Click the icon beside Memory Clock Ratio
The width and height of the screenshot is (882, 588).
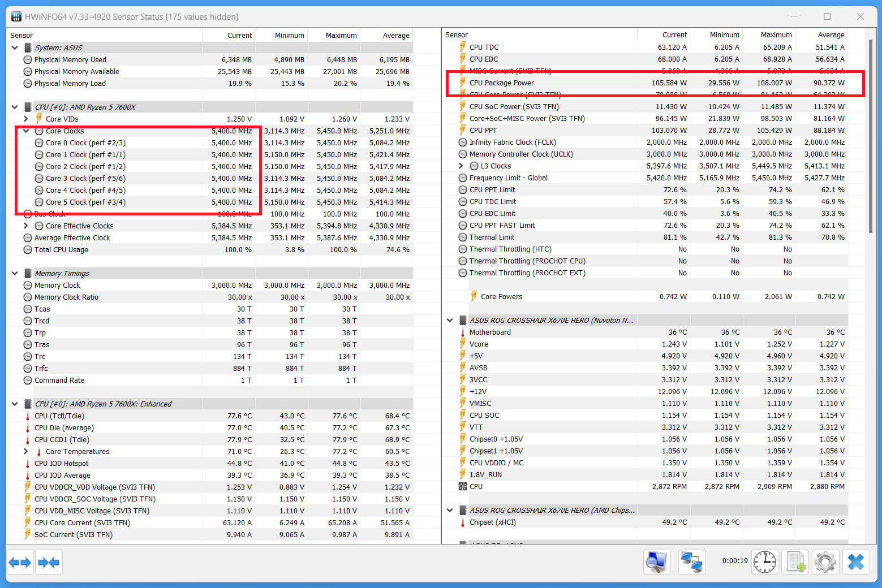27,297
